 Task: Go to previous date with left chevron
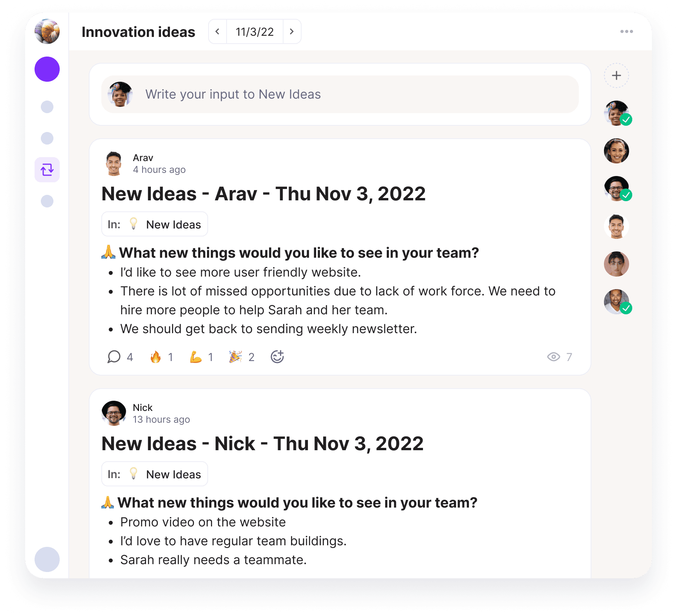click(x=218, y=31)
